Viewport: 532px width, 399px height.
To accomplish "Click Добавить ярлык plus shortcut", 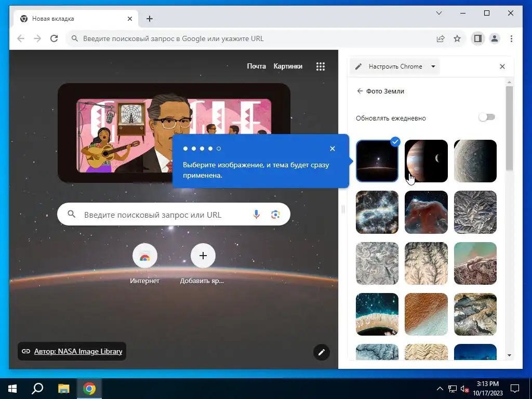I will (203, 256).
